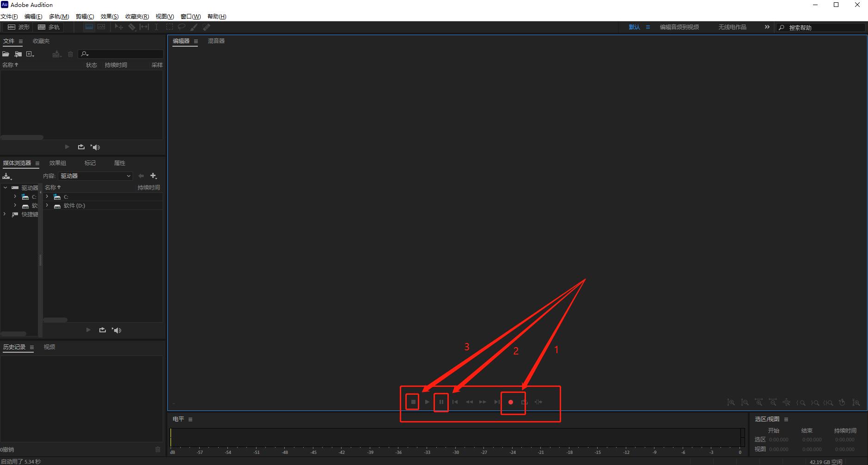Click the 搜索帮助 search box
The height and width of the screenshot is (465, 868).
click(x=821, y=28)
